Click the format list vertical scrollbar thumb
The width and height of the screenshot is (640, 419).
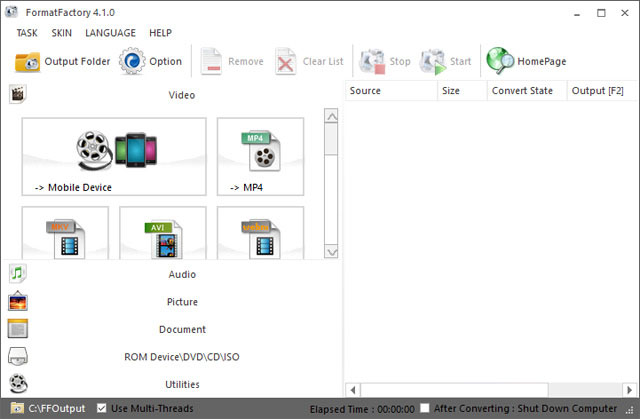(331, 139)
